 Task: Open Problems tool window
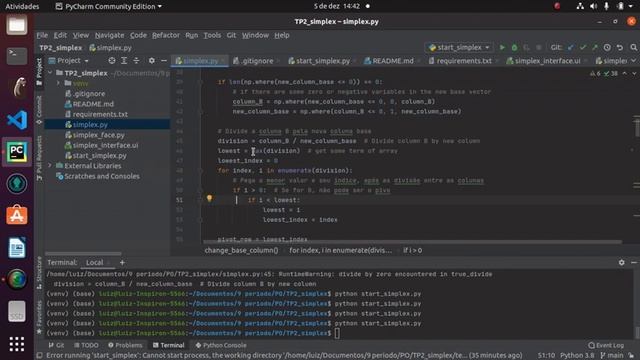(125, 345)
